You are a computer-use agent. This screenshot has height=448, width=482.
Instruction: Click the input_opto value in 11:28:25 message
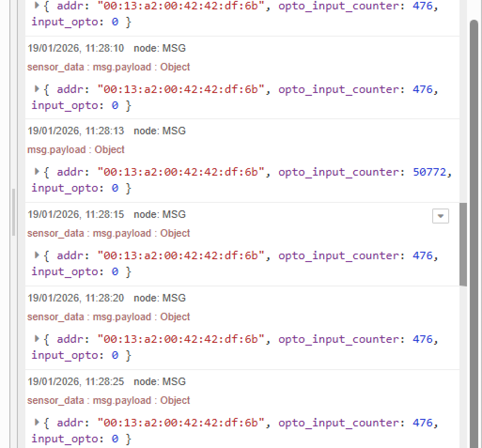coord(115,439)
